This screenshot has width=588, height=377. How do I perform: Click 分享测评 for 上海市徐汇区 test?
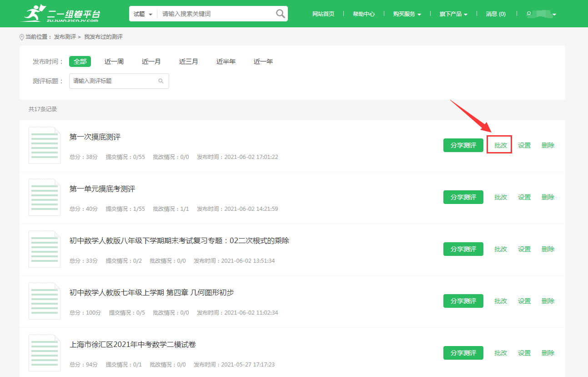[463, 353]
